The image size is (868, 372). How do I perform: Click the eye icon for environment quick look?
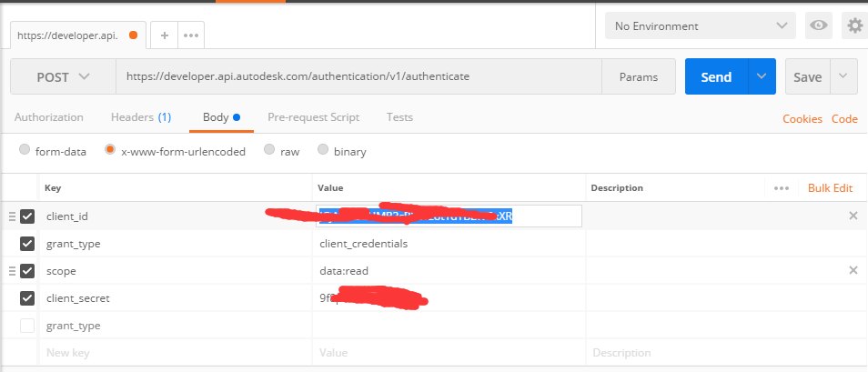point(819,25)
